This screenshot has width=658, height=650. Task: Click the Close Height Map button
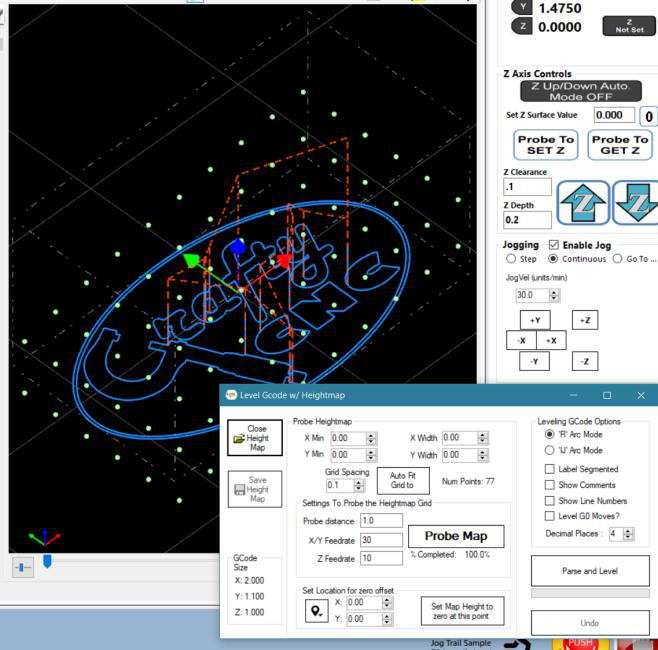255,438
